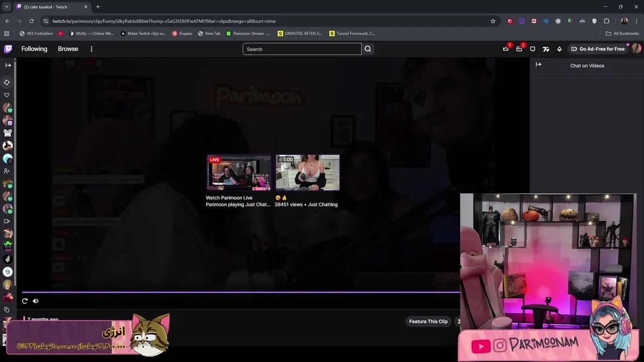Click the sidebar For You target icon
Viewport: 644px width, 362px height.
7,82
